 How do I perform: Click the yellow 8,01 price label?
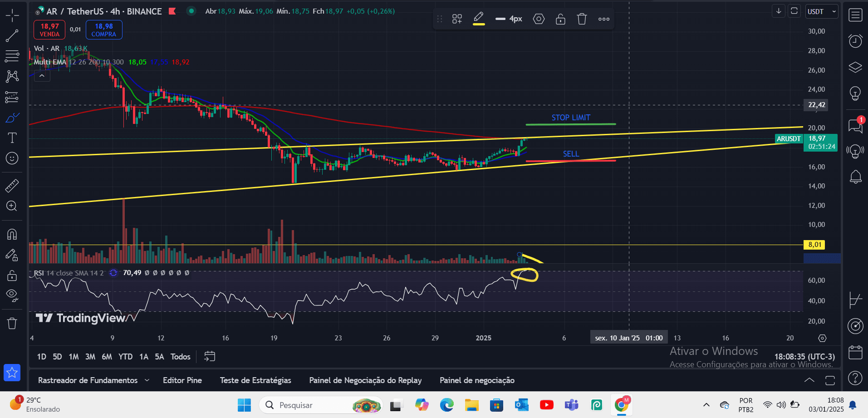(x=815, y=245)
